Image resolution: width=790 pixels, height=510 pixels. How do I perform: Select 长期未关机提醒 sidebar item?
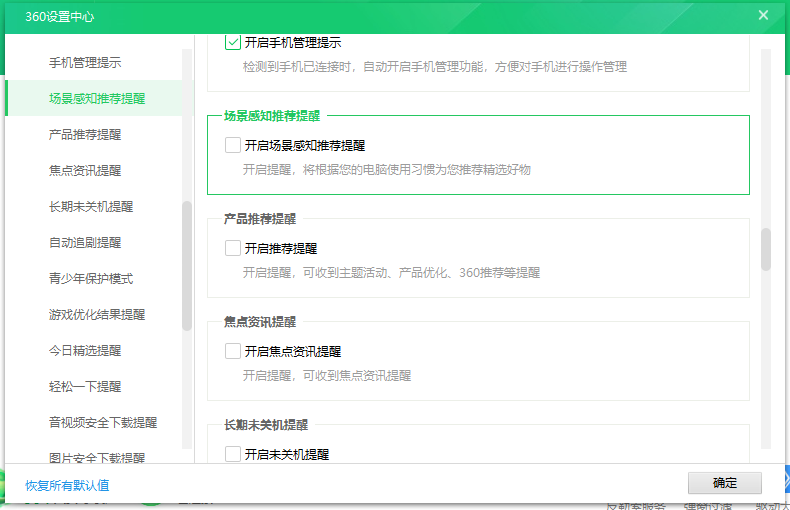tap(91, 207)
